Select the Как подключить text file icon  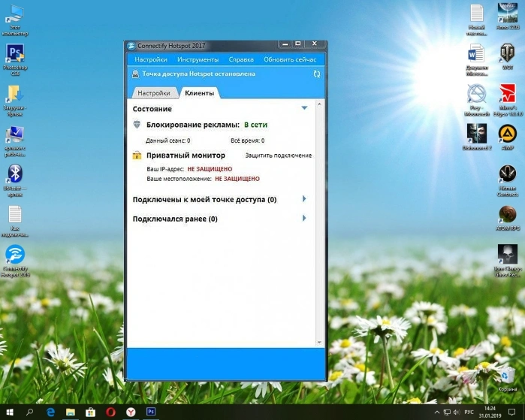pyautogui.click(x=15, y=221)
